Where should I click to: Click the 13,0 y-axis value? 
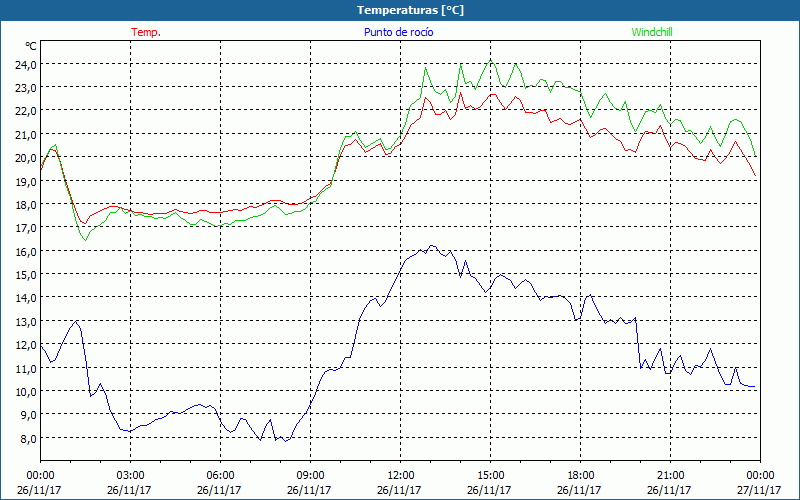point(27,321)
